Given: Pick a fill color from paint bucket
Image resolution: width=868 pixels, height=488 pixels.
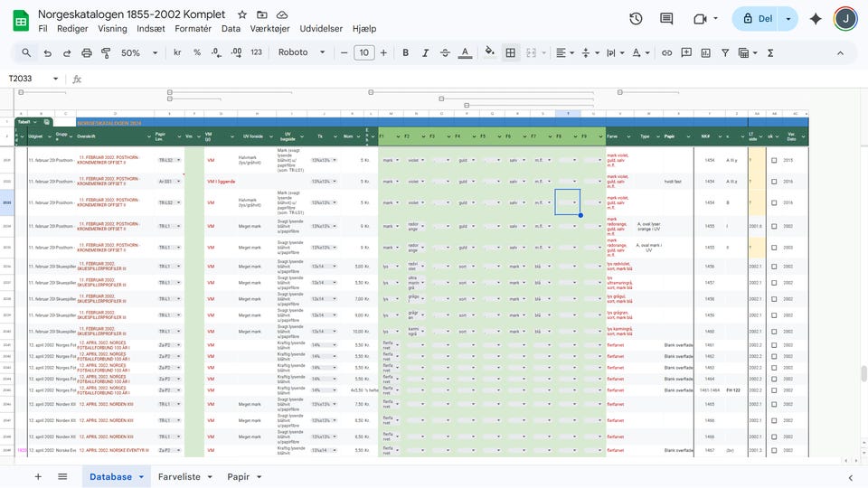Looking at the screenshot, I should pyautogui.click(x=490, y=52).
